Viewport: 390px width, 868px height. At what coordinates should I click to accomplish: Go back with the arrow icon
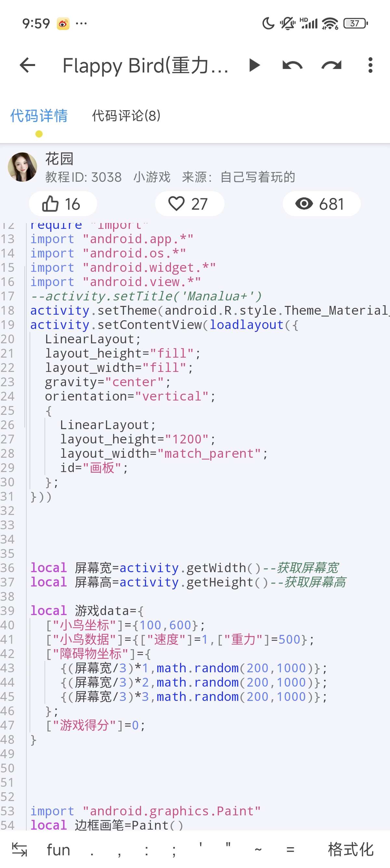click(x=28, y=65)
